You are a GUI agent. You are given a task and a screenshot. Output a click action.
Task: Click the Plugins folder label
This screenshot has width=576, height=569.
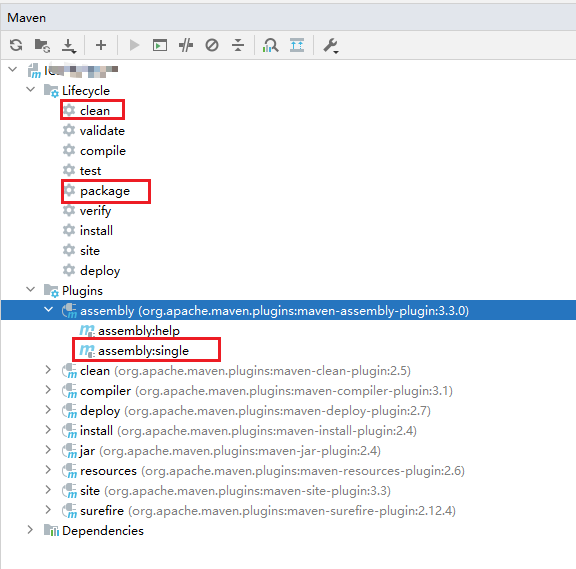point(82,291)
